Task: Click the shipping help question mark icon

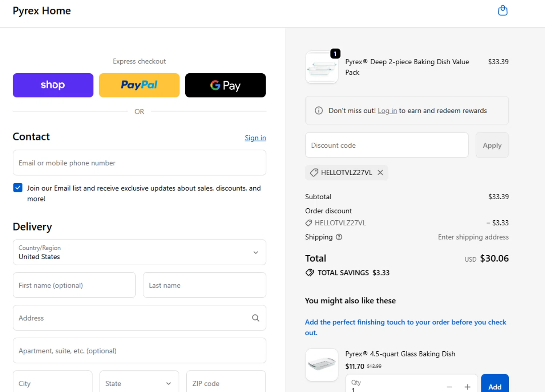Action: (339, 237)
